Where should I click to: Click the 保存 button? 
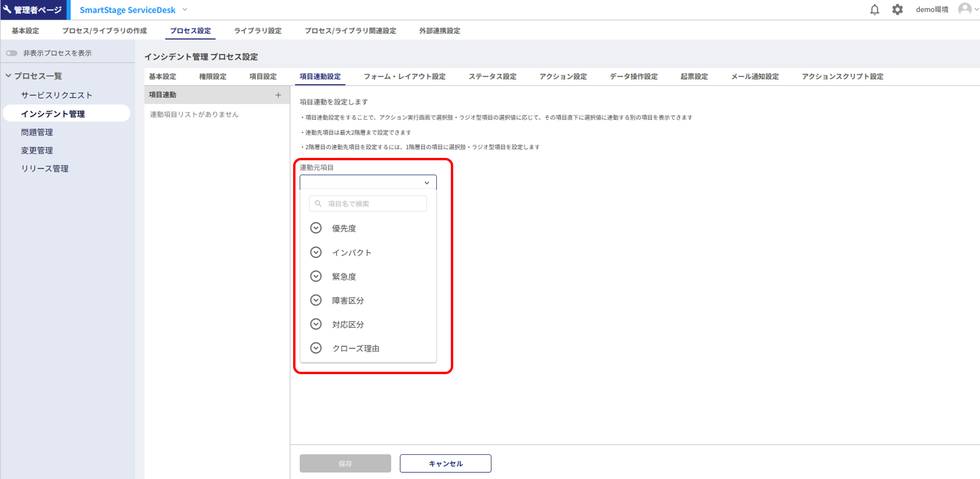point(345,464)
